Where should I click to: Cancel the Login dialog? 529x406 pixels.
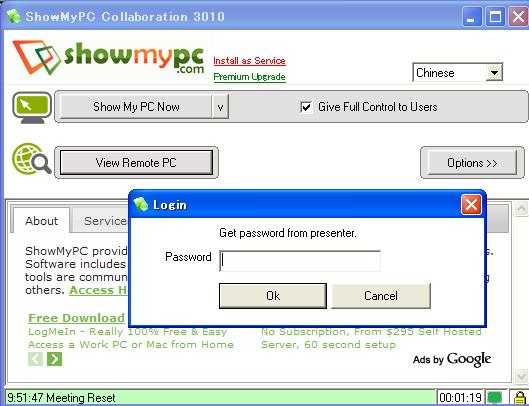[381, 296]
